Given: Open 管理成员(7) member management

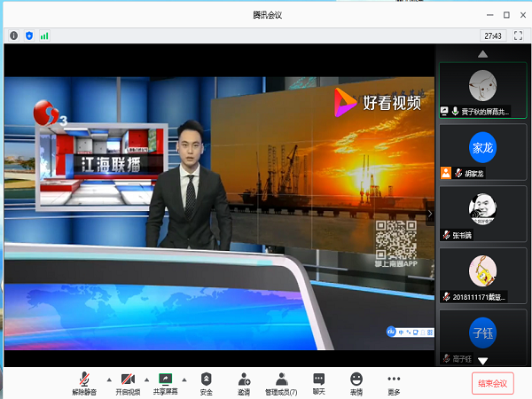Looking at the screenshot, I should pos(281,382).
